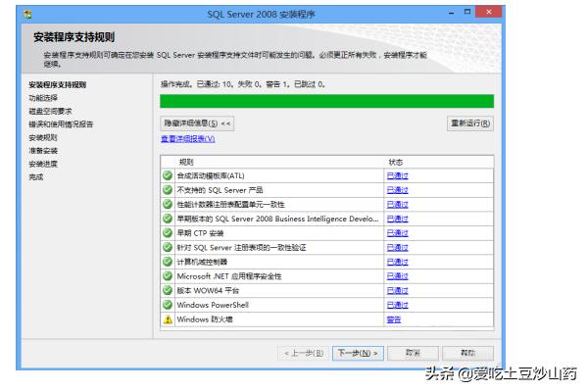This screenshot has width=588, height=392.
Task: Select the 不支持的 SQL Server 产品 rule text
Action: pyautogui.click(x=220, y=190)
